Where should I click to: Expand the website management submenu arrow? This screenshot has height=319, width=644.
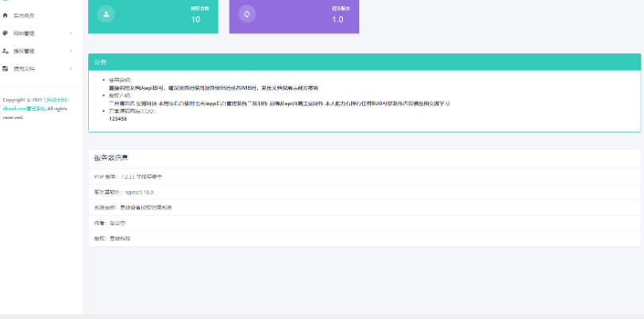[71, 33]
